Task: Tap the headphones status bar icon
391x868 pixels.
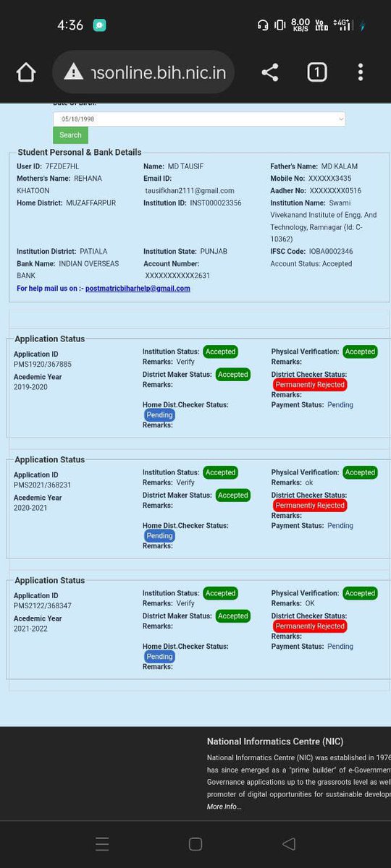Action: pos(263,25)
